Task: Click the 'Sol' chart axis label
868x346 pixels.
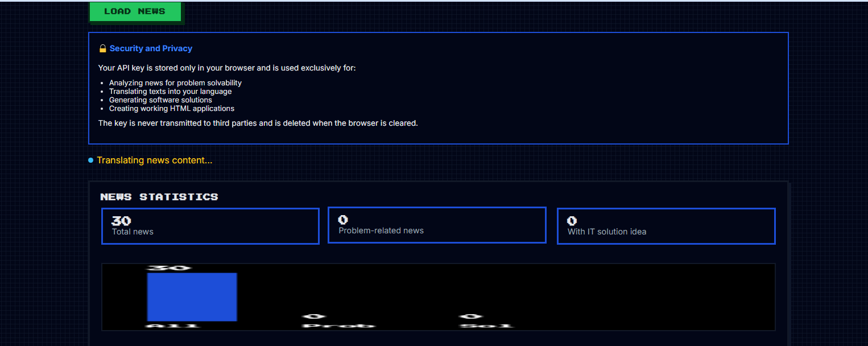Action: (487, 326)
